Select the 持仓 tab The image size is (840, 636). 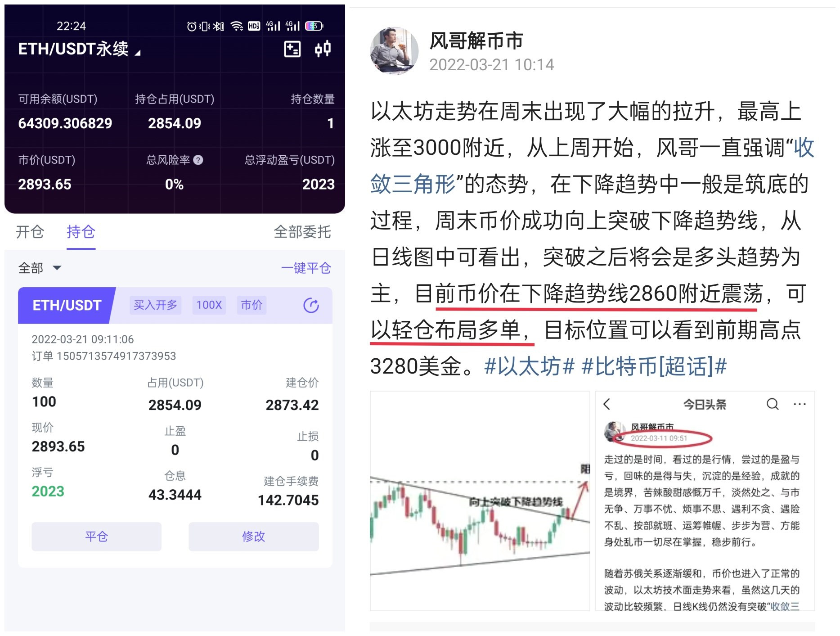point(81,231)
